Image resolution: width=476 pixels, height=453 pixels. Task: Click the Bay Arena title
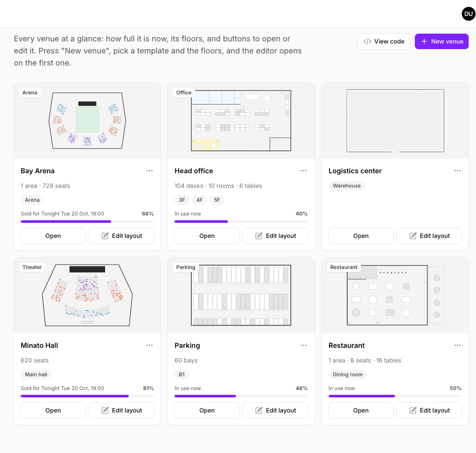tap(37, 171)
